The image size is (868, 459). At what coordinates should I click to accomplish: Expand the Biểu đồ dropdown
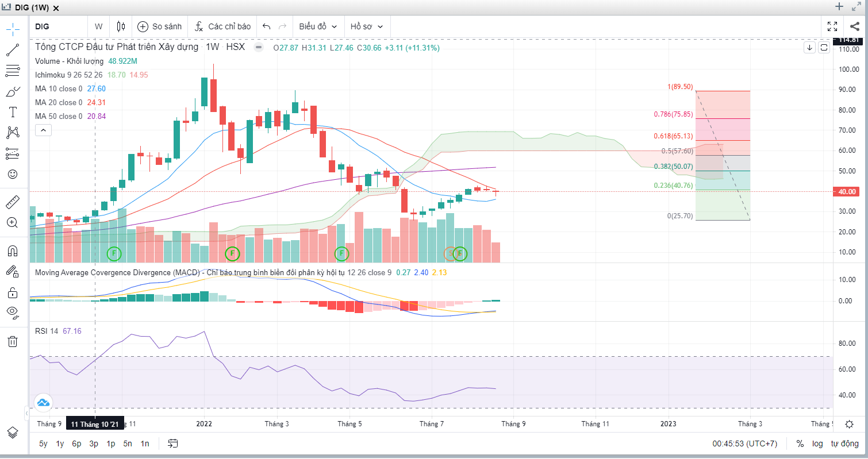318,26
